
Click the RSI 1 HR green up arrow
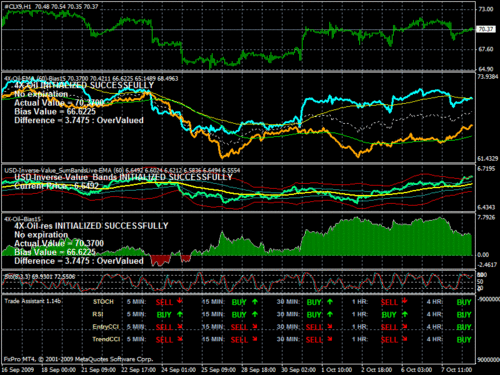tap(405, 314)
